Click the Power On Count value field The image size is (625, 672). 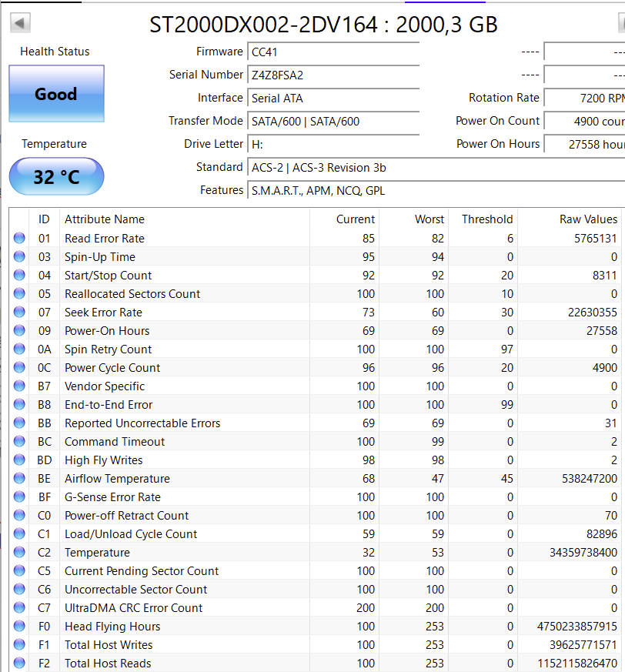coord(584,122)
